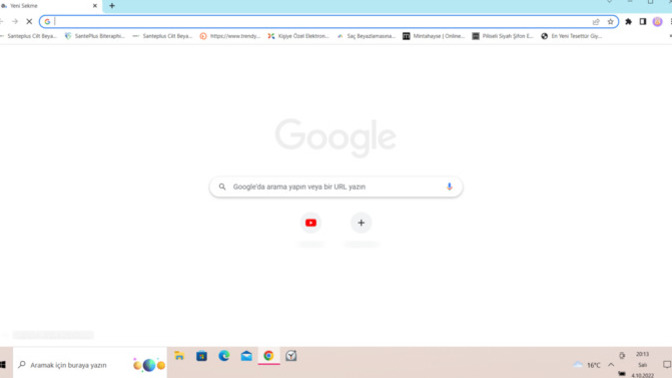The image size is (672, 378).
Task: Add a shortcut with the plus tile
Action: [x=361, y=223]
